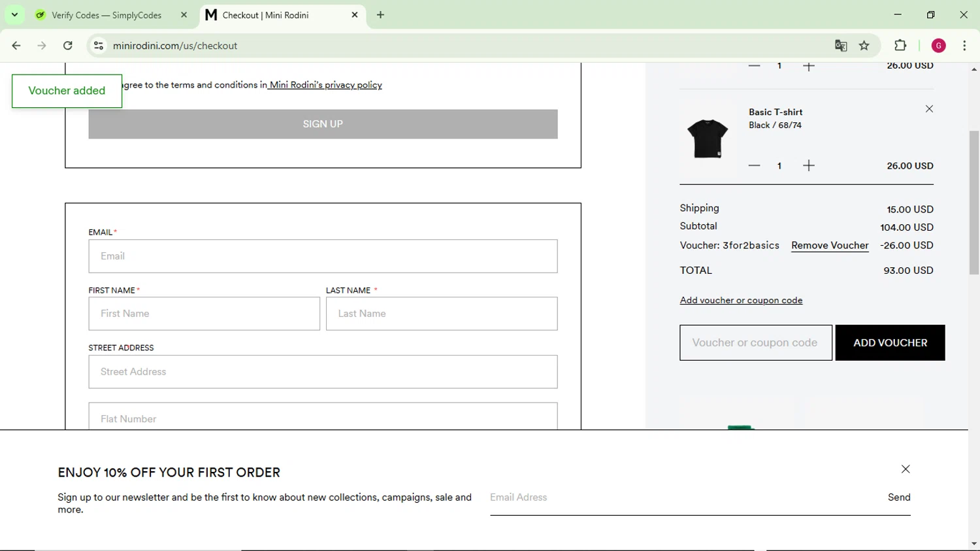Viewport: 980px width, 551px height.
Task: Click scrollbar up arrow
Action: pos(974,69)
